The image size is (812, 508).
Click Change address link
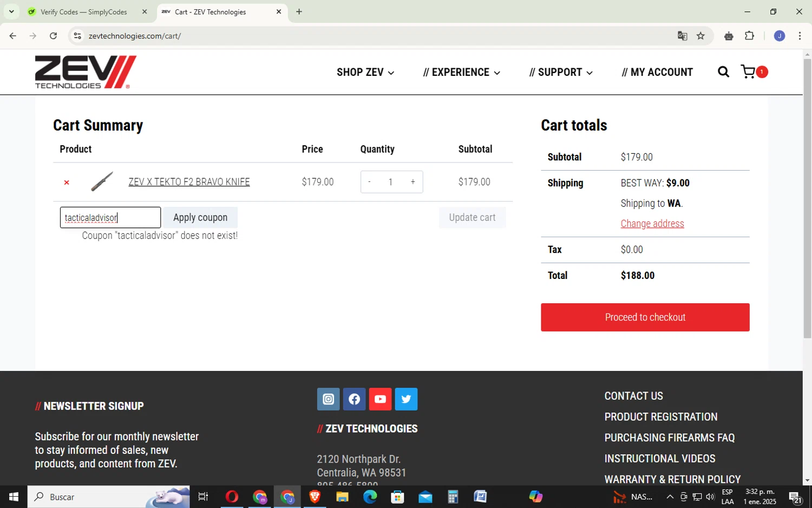[x=652, y=224]
